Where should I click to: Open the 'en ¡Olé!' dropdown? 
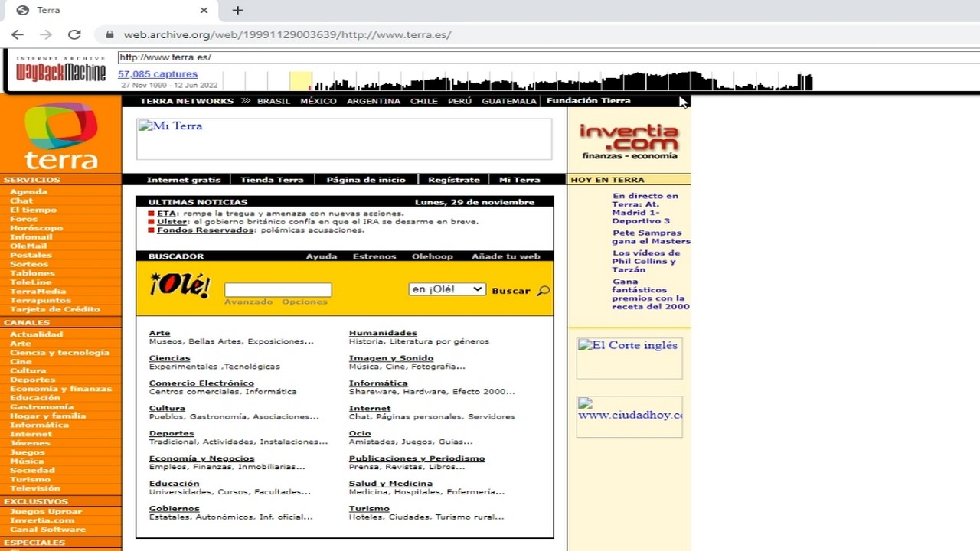[x=447, y=289]
